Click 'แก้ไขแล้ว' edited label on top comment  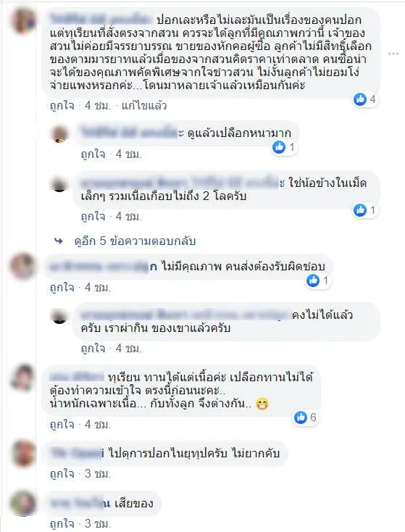[x=144, y=106]
